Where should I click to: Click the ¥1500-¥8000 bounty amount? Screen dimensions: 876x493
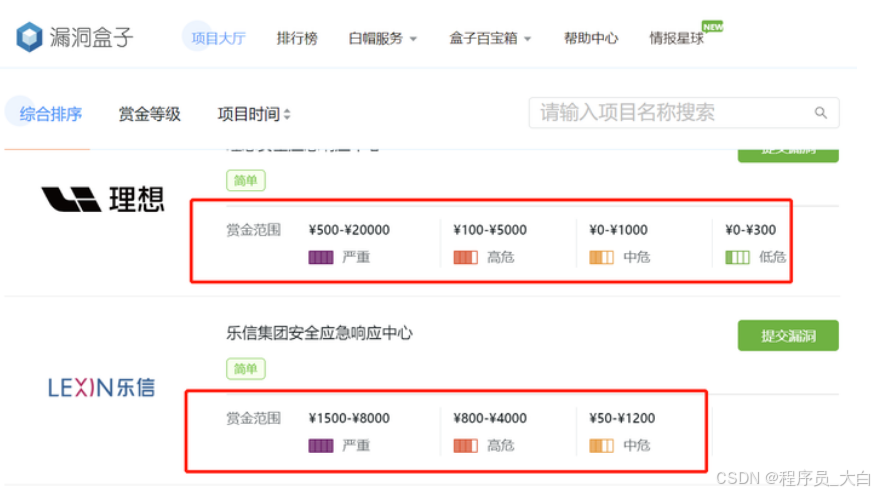tap(349, 418)
